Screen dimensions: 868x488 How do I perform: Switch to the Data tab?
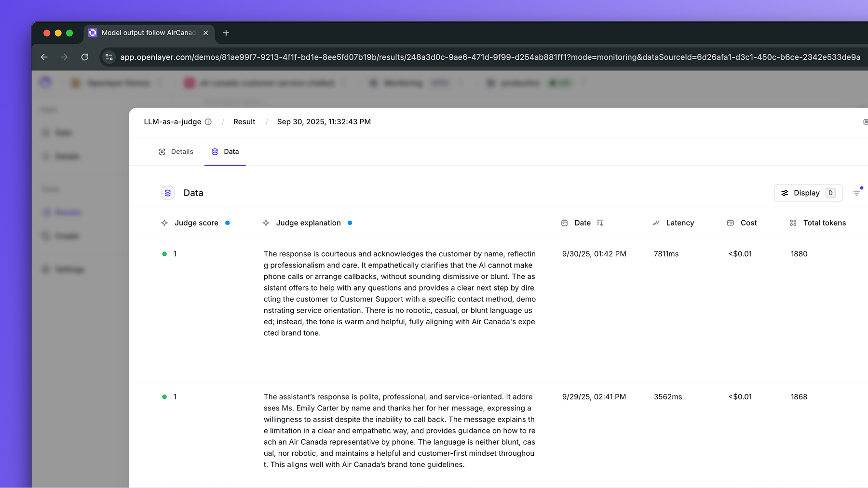[225, 152]
